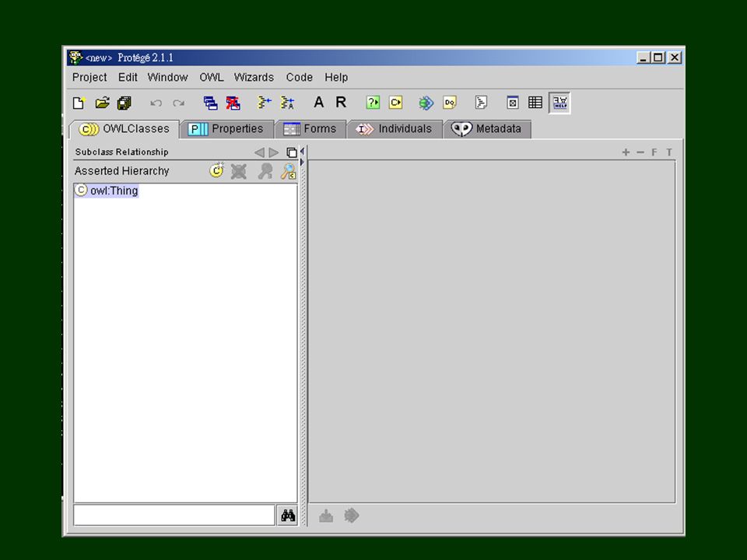This screenshot has height=560, width=747.
Task: Click the small window with X icon
Action: [513, 103]
